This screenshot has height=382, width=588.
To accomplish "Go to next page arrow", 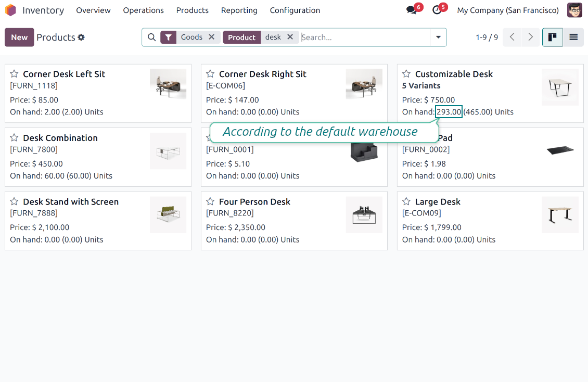I will point(530,37).
